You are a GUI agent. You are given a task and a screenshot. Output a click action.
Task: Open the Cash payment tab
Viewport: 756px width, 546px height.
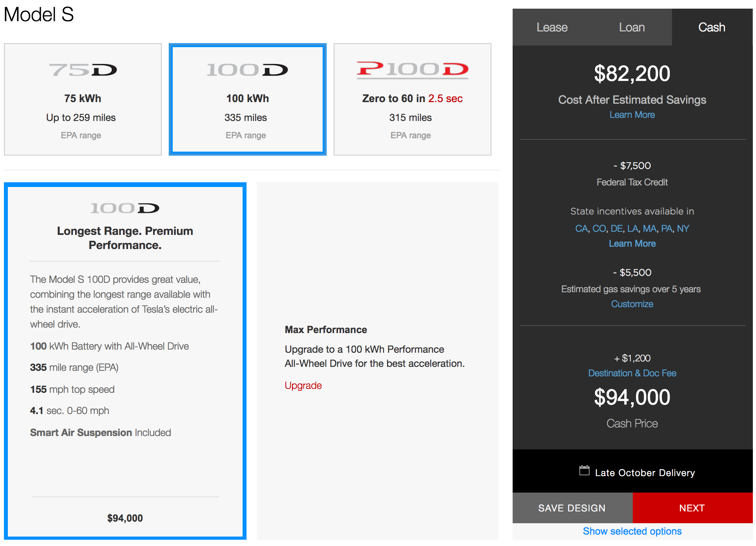tap(711, 27)
